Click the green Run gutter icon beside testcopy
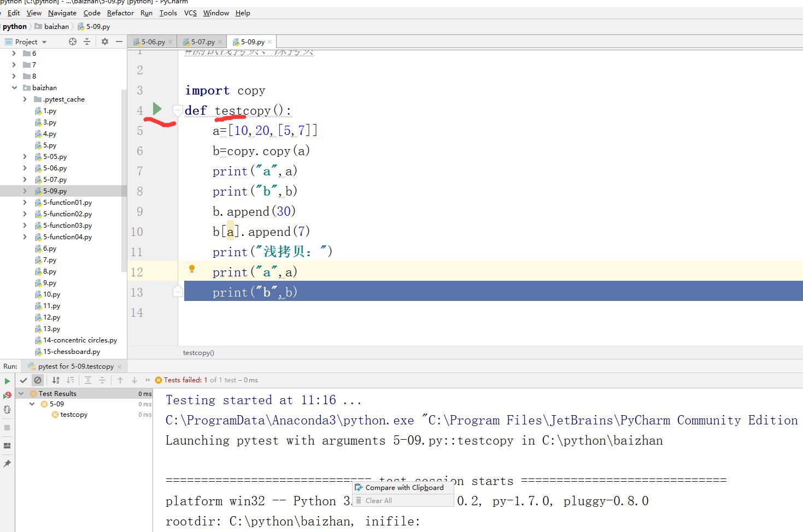 click(157, 109)
